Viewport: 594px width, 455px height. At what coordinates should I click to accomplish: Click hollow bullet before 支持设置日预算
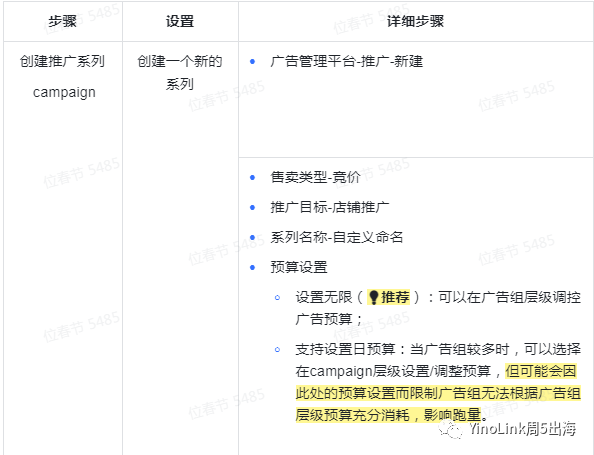point(277,350)
